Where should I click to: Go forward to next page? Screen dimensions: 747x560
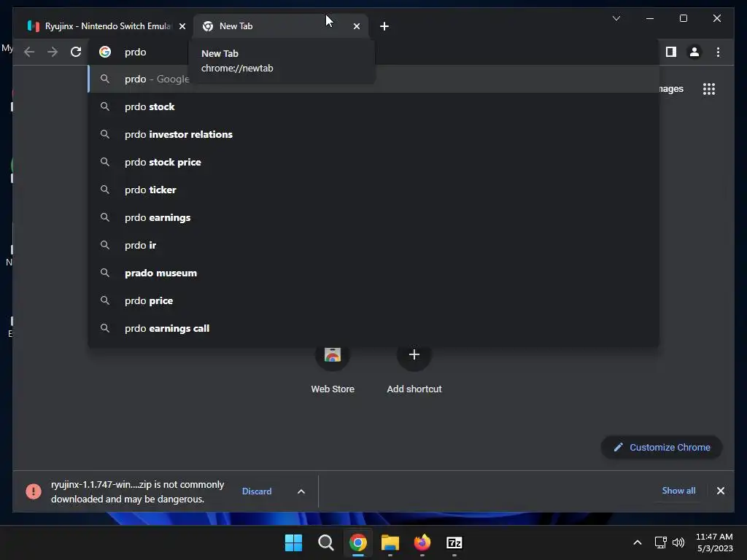(x=53, y=52)
